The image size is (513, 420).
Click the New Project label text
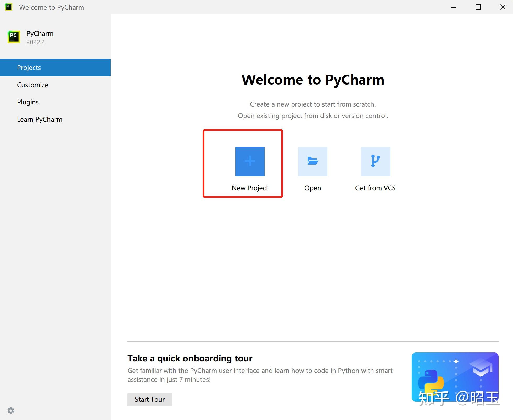pyautogui.click(x=250, y=188)
